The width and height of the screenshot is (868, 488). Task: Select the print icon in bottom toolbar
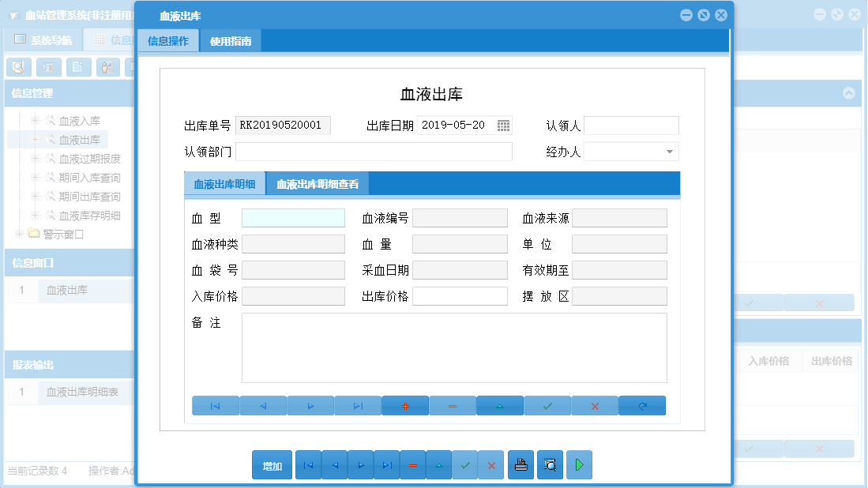coord(520,465)
